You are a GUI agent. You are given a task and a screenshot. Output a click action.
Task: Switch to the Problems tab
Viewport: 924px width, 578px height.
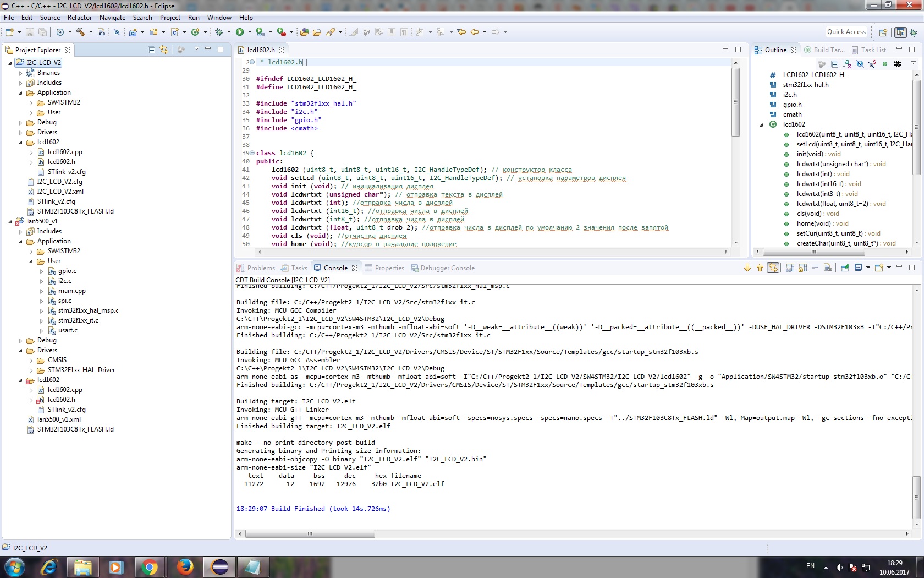click(261, 268)
